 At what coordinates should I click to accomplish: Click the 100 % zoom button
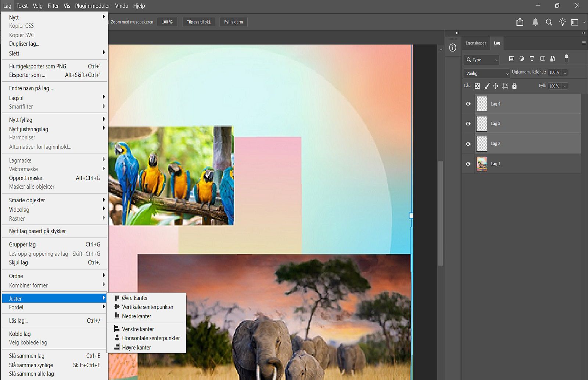tap(167, 22)
